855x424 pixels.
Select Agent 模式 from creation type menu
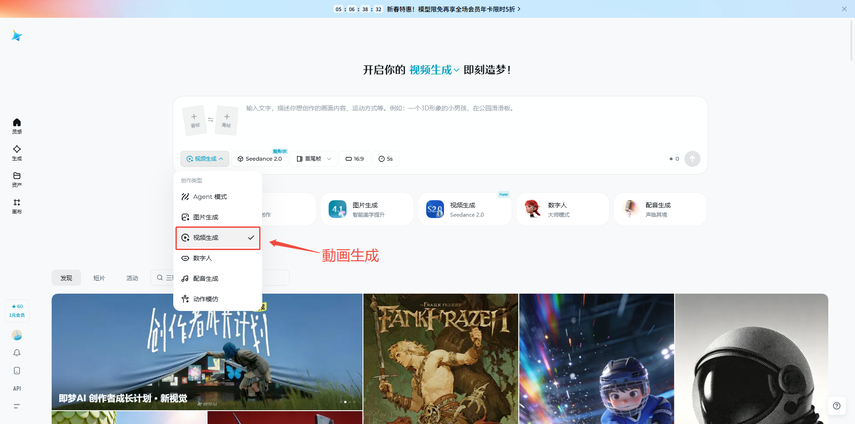[x=218, y=197]
